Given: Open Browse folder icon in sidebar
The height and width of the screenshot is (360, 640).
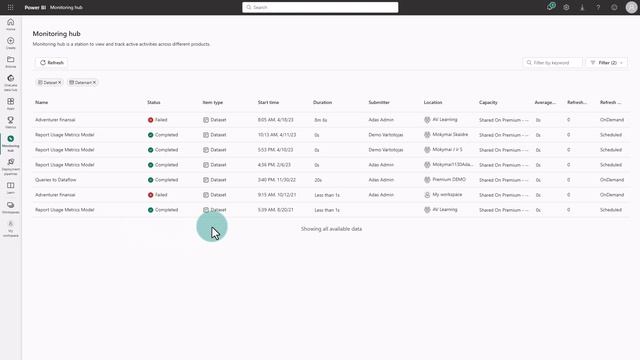Looking at the screenshot, I should [11, 62].
